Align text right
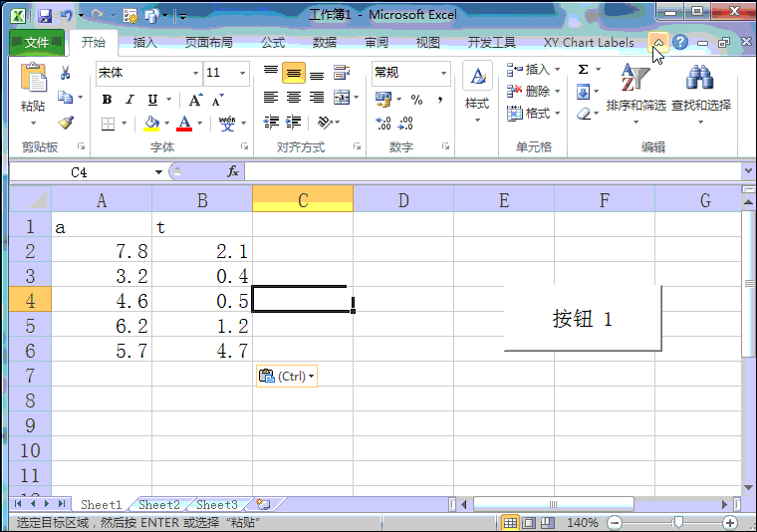757x532 pixels. (x=317, y=98)
